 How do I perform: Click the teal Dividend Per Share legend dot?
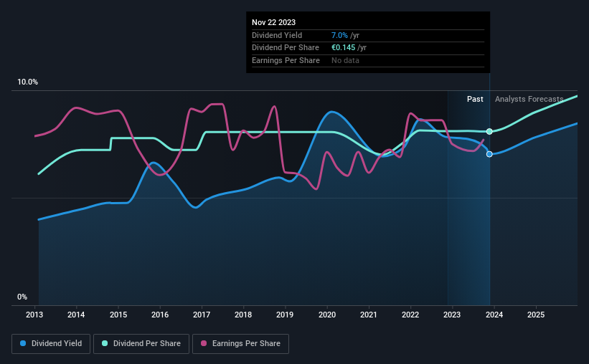pyautogui.click(x=105, y=343)
